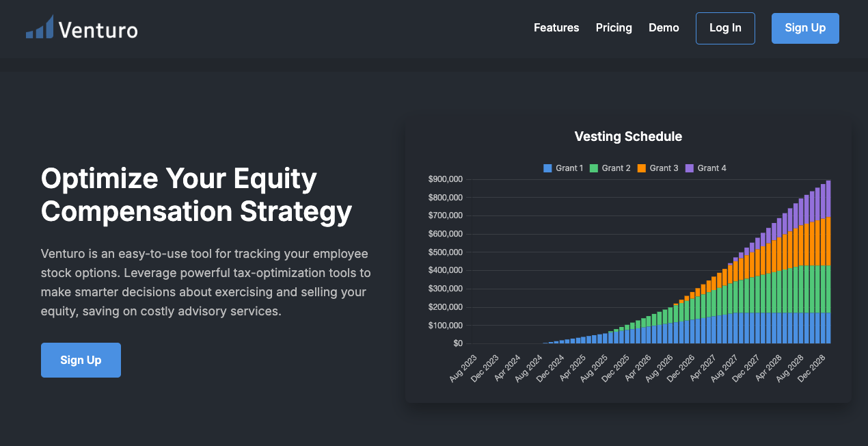
Task: Click Sign Up in the top header
Action: click(805, 28)
